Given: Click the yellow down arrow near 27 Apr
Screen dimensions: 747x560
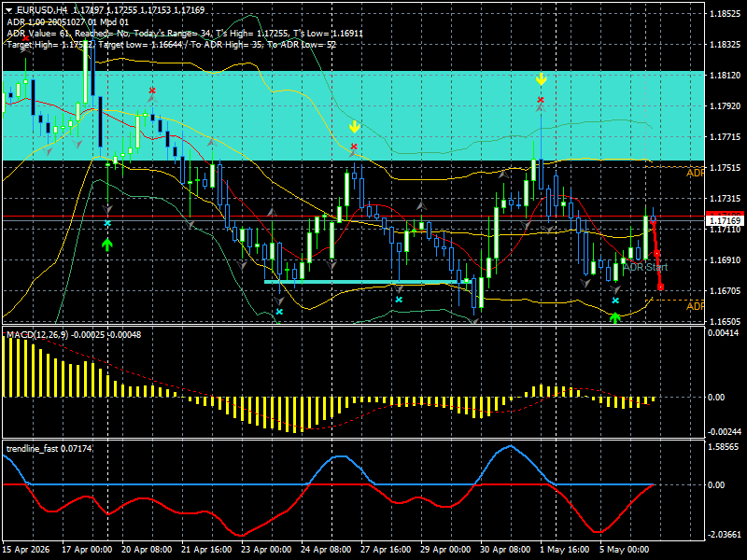Looking at the screenshot, I should click(354, 126).
